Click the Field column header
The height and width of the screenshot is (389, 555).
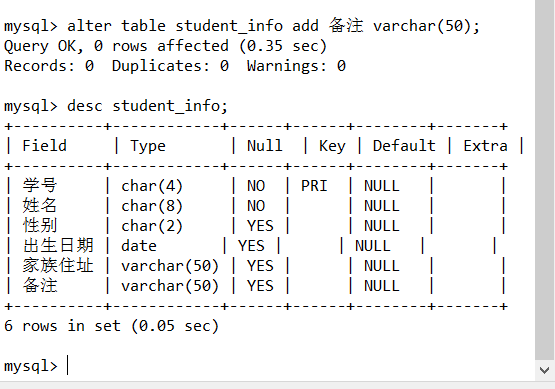point(44,146)
